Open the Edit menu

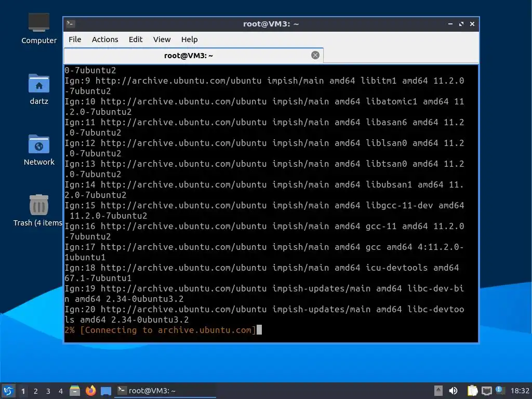(136, 39)
